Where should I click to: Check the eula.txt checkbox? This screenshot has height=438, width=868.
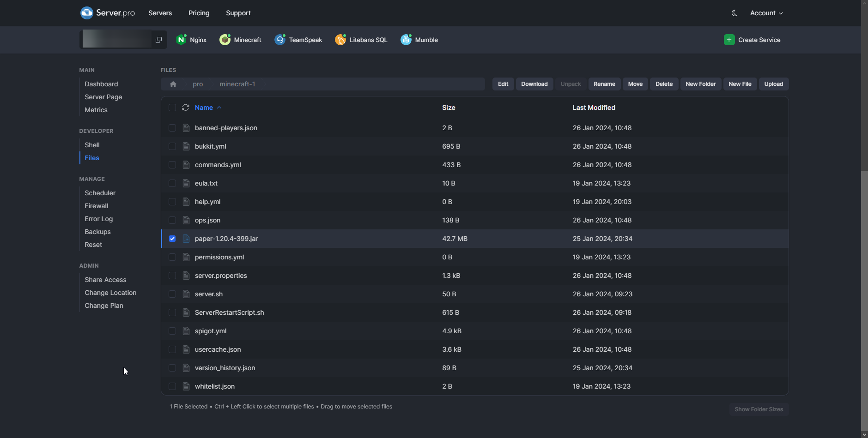[x=172, y=183]
